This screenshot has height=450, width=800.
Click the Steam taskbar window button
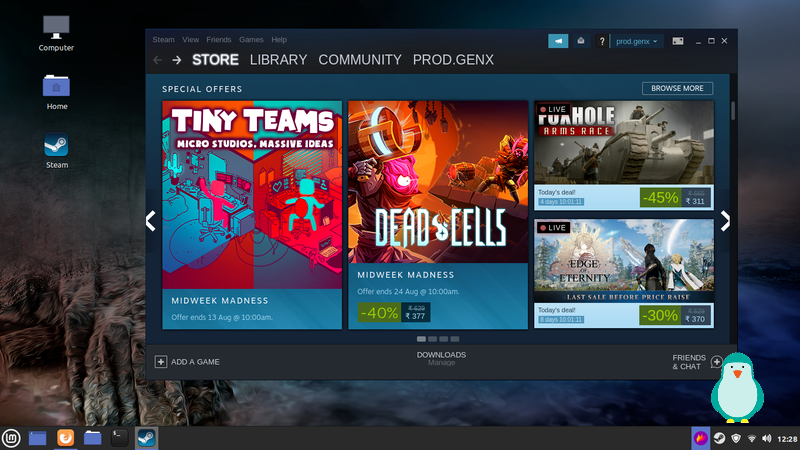(146, 438)
